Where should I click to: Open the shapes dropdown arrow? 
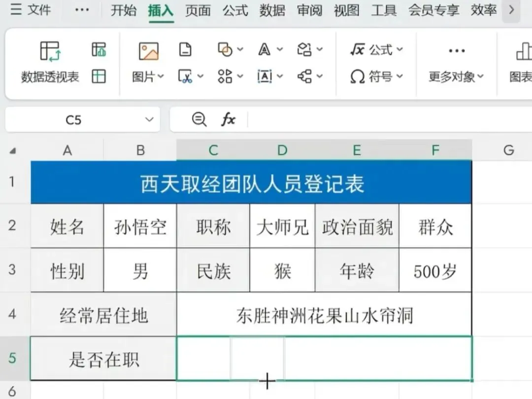pyautogui.click(x=240, y=49)
